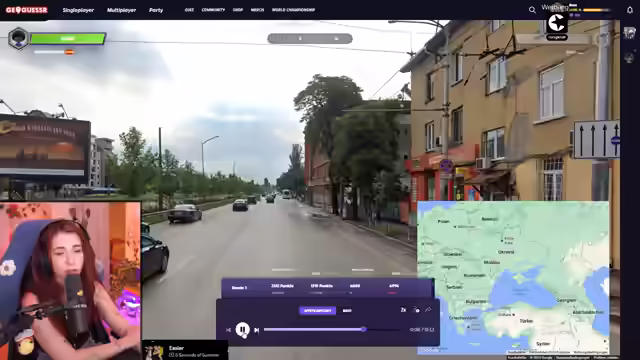
Task: Click the replay progress slider handle
Action: coord(363,329)
